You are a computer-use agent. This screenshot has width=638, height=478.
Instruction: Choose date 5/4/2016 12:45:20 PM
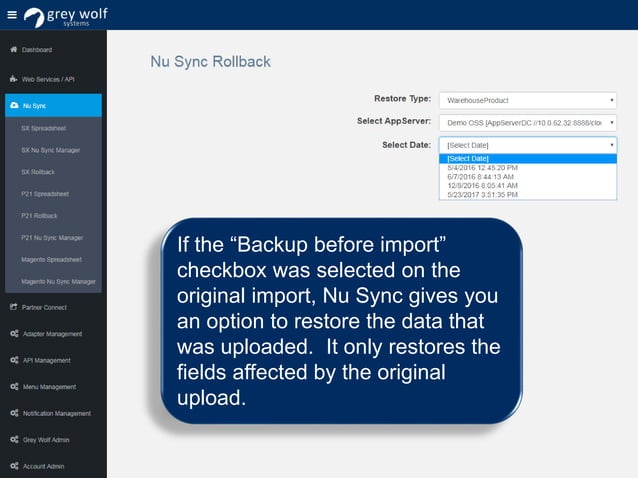tap(528, 168)
